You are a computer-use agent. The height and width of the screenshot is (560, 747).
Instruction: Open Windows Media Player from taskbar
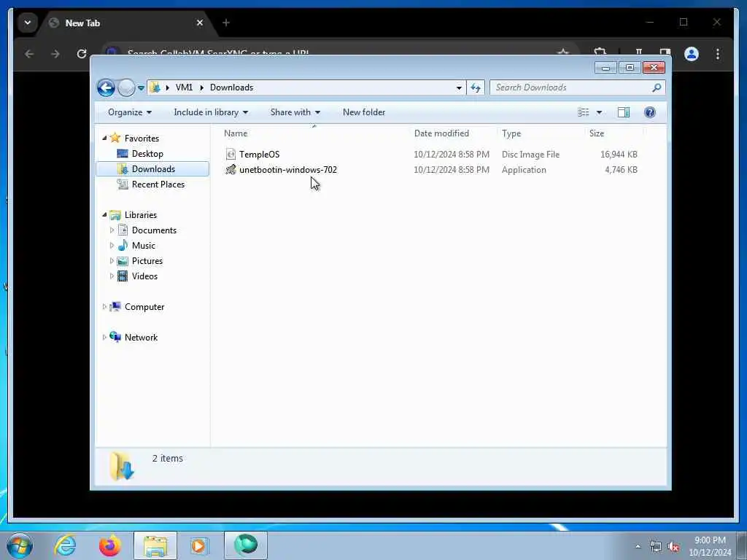click(199, 545)
